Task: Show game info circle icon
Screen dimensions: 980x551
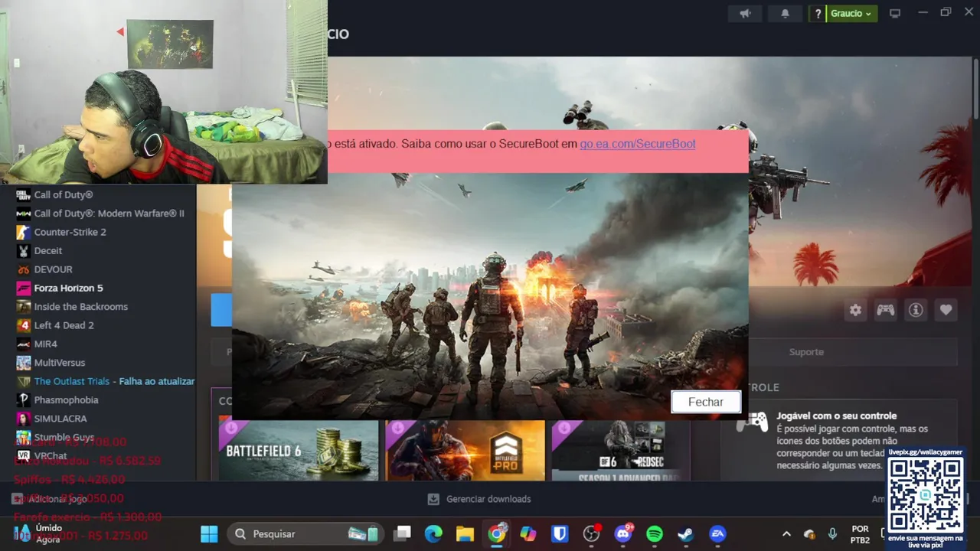Action: 915,310
